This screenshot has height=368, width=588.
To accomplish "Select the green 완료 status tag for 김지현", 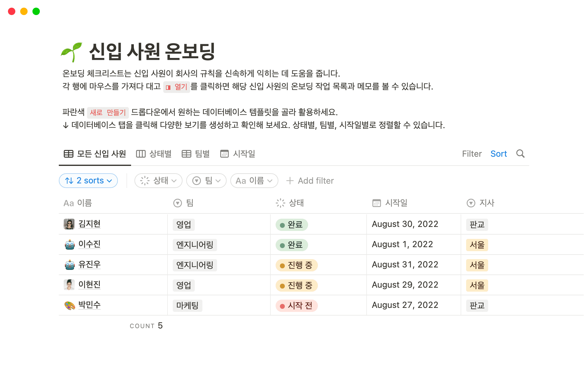I will pos(291,224).
